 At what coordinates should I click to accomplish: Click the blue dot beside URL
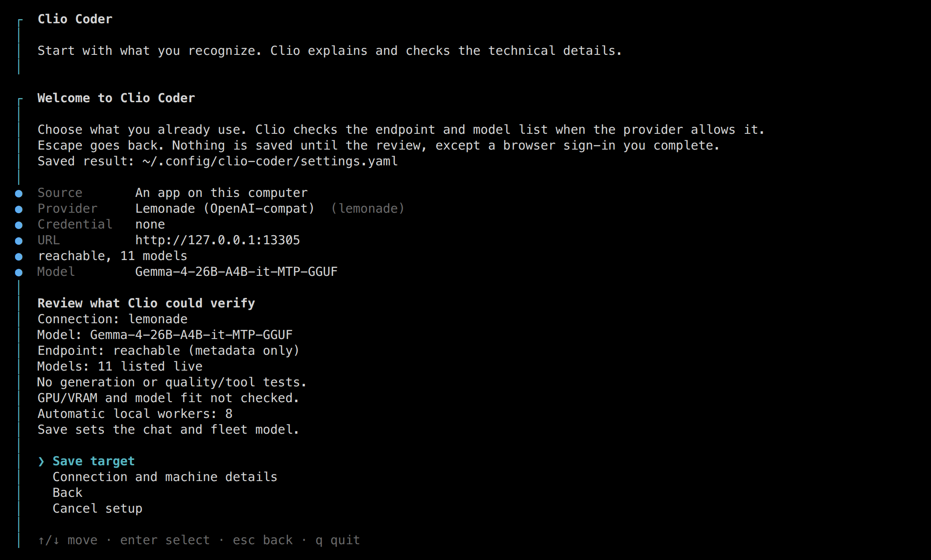[x=19, y=241]
